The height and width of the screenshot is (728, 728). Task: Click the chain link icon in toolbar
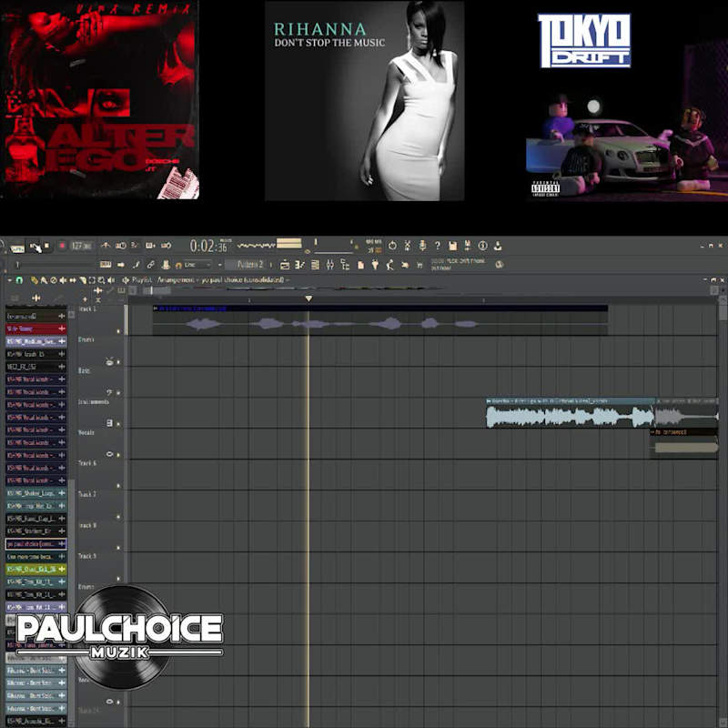151,265
